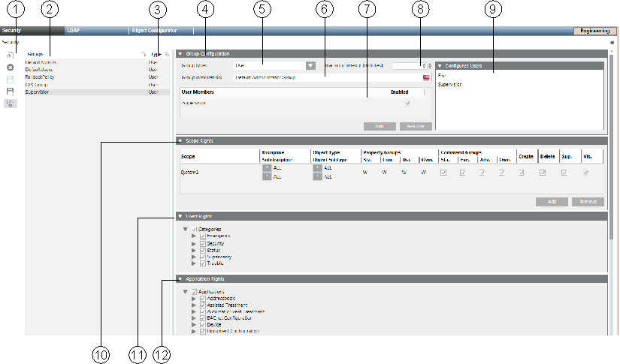Uncheck the Trouble category checkbox
Image resolution: width=620 pixels, height=364 pixels.
point(203,263)
